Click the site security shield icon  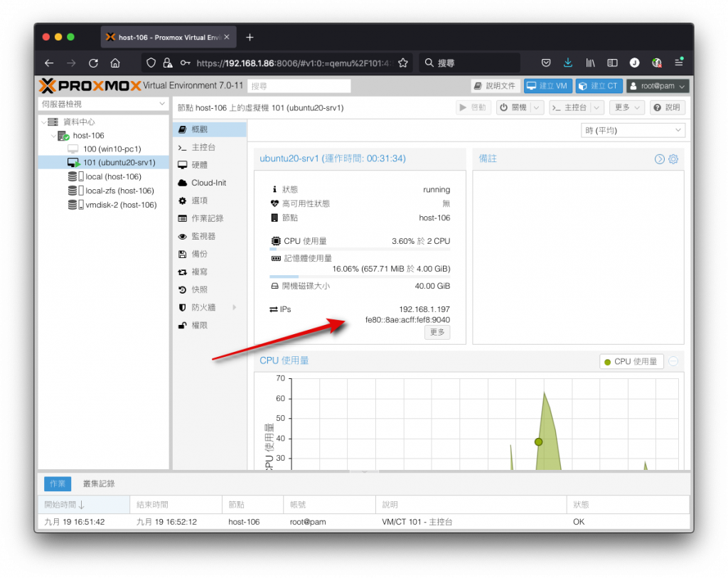(151, 63)
